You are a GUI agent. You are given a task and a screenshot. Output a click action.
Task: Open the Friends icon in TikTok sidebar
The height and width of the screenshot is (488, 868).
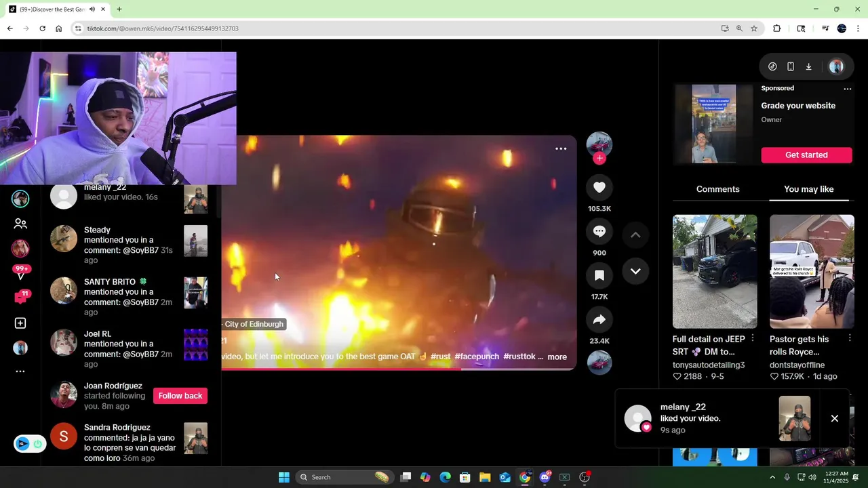(20, 224)
